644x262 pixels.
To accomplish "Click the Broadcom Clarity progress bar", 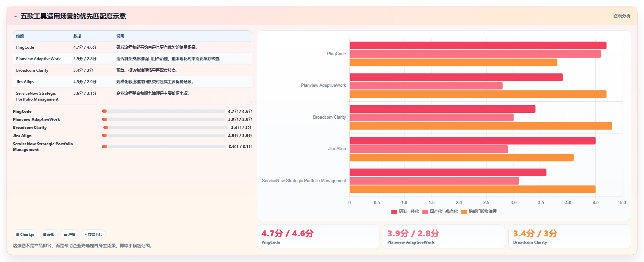I will click(x=166, y=128).
